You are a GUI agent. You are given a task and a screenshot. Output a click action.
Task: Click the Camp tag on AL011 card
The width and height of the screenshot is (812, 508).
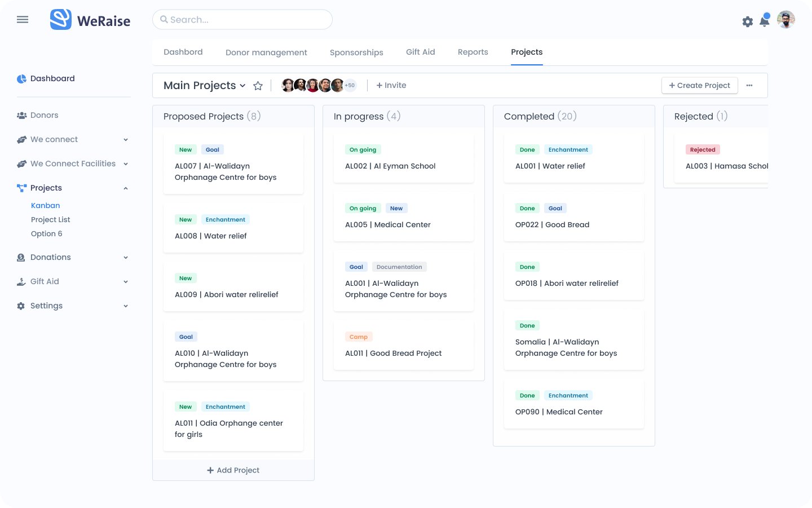pyautogui.click(x=359, y=337)
